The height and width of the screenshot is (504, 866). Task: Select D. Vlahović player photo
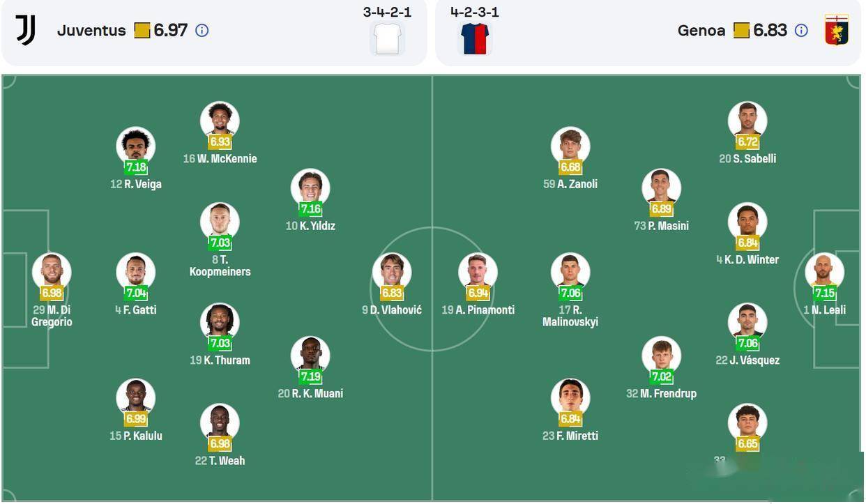(x=392, y=272)
